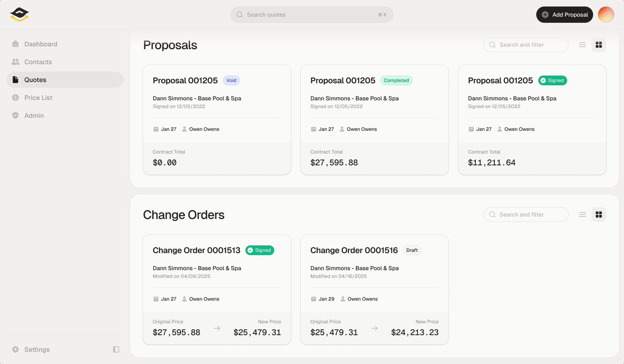The image size is (624, 364).
Task: Go to Contacts in the sidebar
Action: click(65, 62)
